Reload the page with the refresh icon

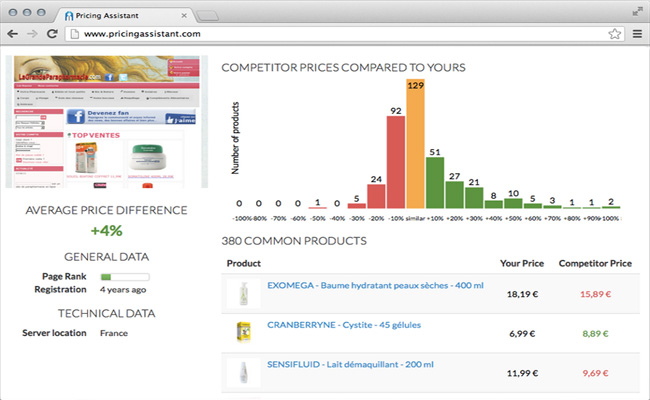(52, 34)
